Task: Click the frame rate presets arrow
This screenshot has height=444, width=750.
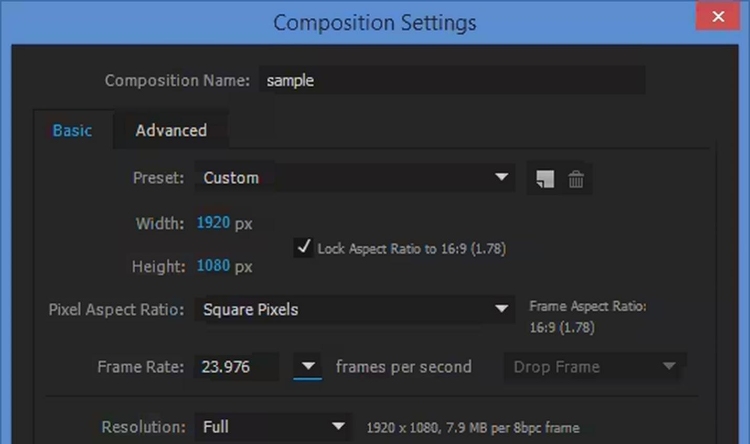Action: [x=308, y=367]
